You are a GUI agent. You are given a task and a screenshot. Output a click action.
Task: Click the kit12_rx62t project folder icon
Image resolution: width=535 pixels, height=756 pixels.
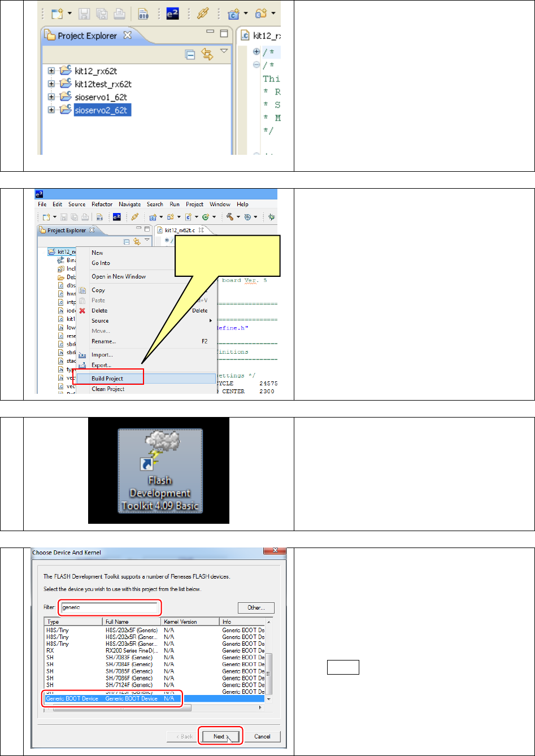pos(66,71)
